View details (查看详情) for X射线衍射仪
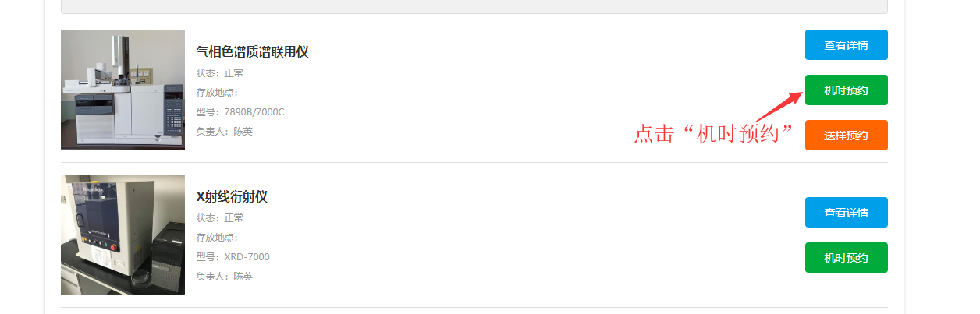The image size is (980, 314). point(846,213)
